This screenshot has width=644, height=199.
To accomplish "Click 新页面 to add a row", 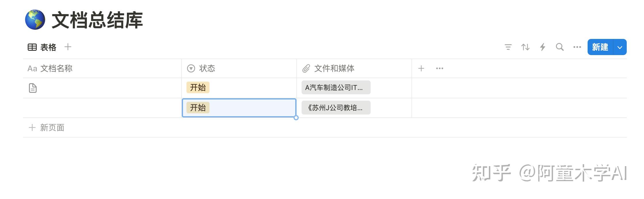I will click(x=52, y=127).
